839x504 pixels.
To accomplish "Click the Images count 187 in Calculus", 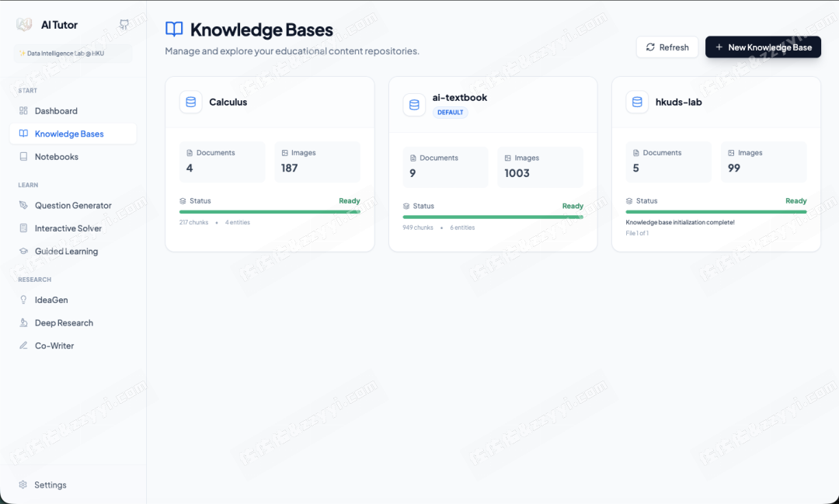I will [x=290, y=168].
